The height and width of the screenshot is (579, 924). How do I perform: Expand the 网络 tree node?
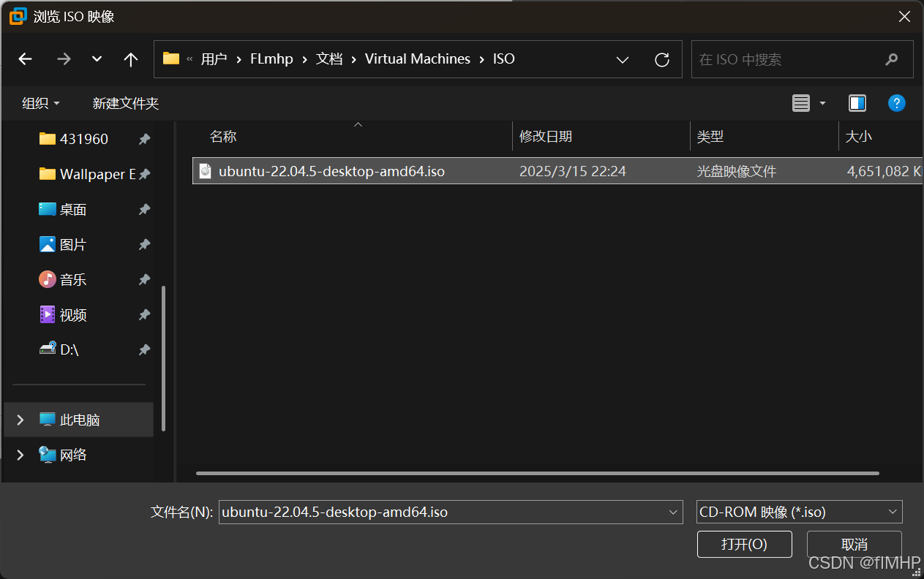pos(20,455)
